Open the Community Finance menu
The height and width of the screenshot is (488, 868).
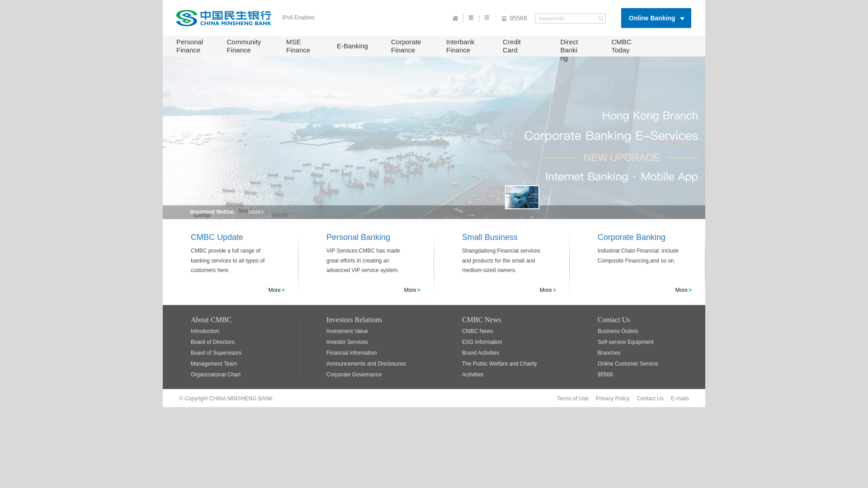[x=244, y=46]
